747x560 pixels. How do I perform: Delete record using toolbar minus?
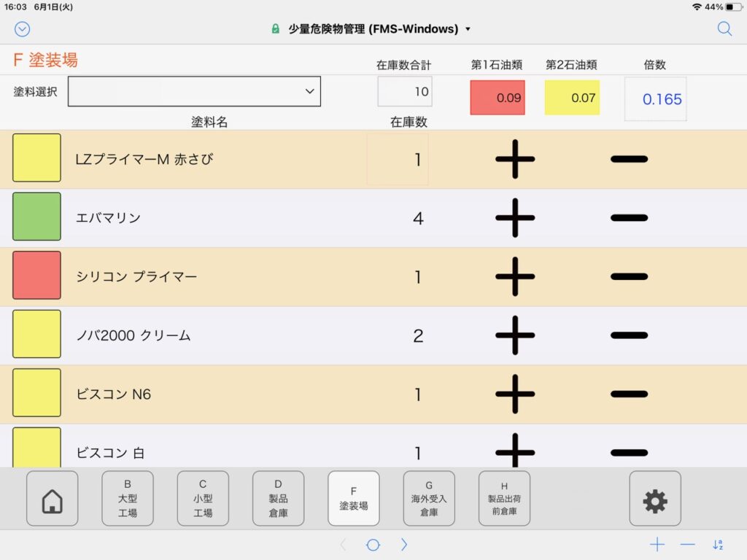click(x=687, y=545)
